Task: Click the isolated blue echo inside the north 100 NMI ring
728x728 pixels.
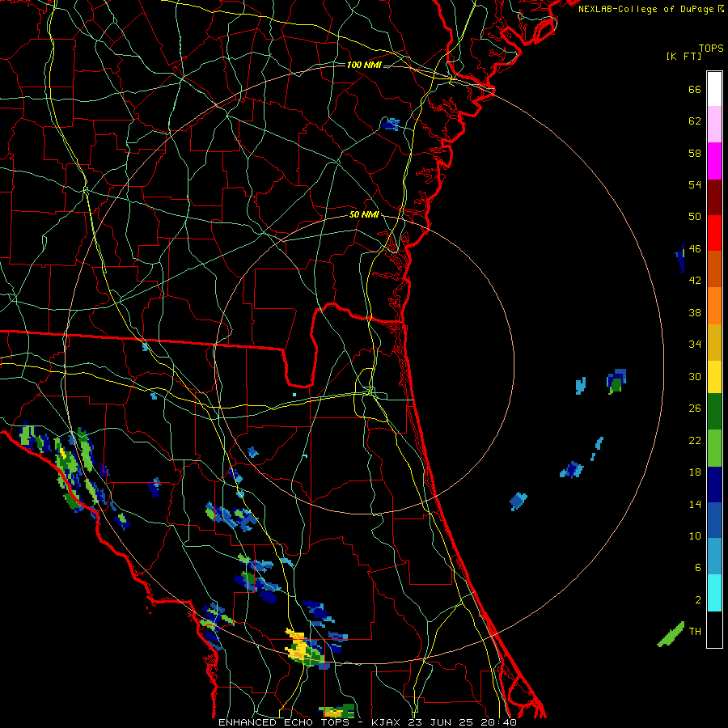Action: (390, 124)
